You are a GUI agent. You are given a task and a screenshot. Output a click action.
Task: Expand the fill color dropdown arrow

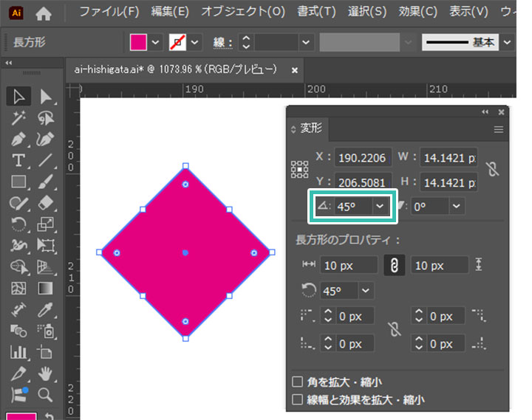click(x=156, y=42)
